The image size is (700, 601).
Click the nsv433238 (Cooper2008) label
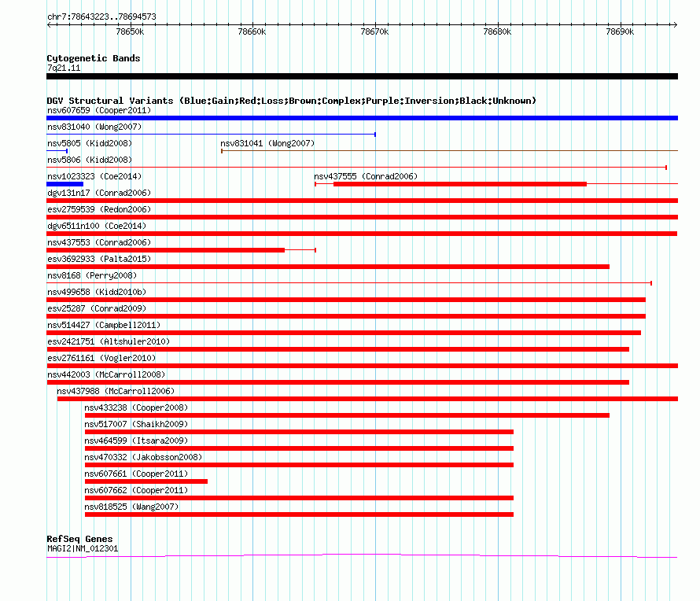click(136, 407)
